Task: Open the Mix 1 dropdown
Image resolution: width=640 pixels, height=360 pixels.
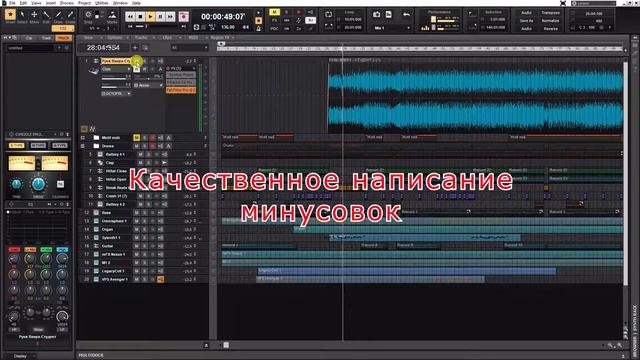Action: click(392, 28)
